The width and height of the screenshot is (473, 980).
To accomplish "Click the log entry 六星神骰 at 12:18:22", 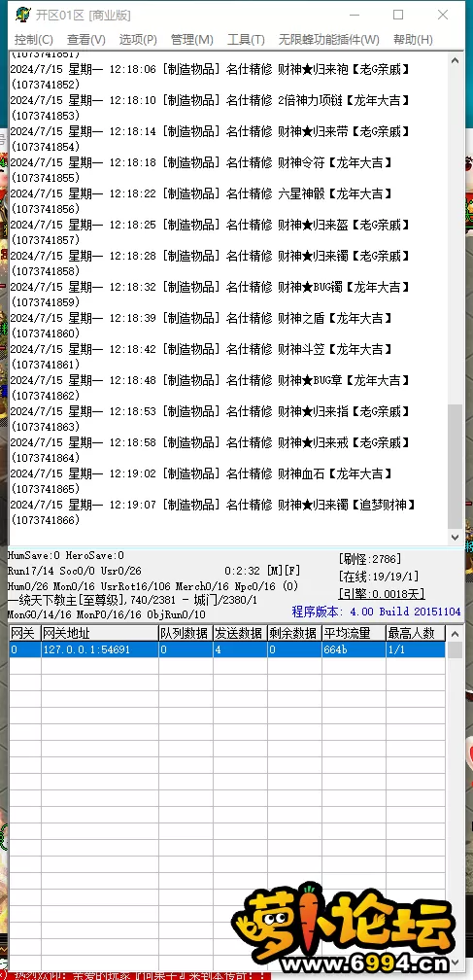I will click(x=202, y=193).
